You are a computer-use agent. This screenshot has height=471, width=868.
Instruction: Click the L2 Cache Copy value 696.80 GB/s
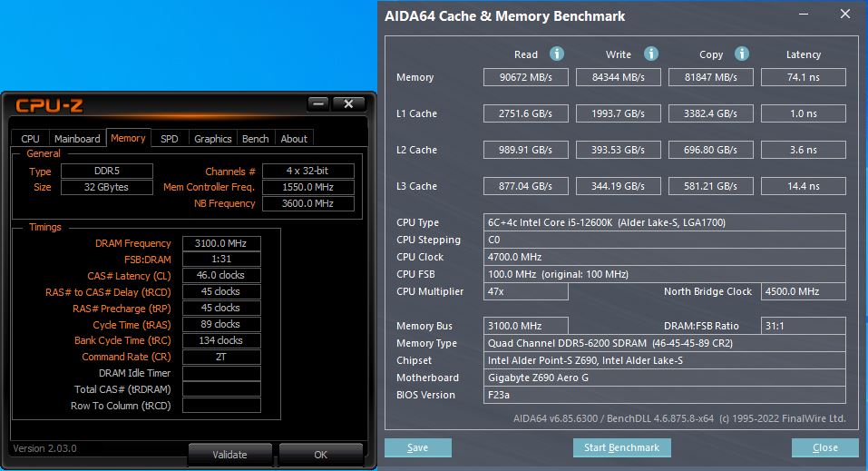[x=711, y=150]
